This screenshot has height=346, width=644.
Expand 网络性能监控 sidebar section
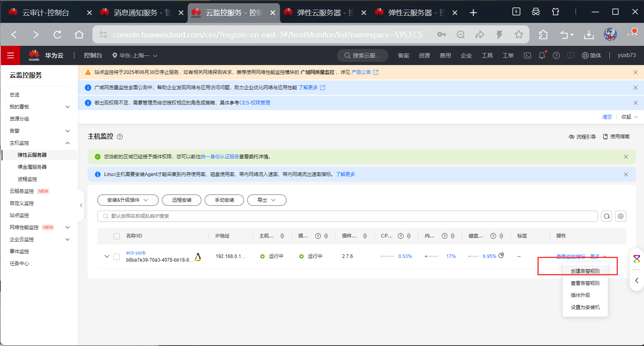click(x=68, y=227)
